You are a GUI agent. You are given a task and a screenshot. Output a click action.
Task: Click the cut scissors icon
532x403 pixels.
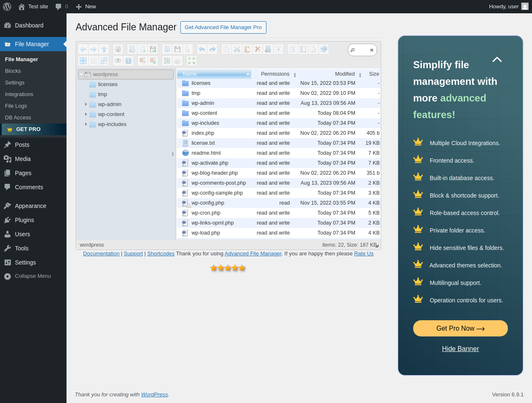237,49
